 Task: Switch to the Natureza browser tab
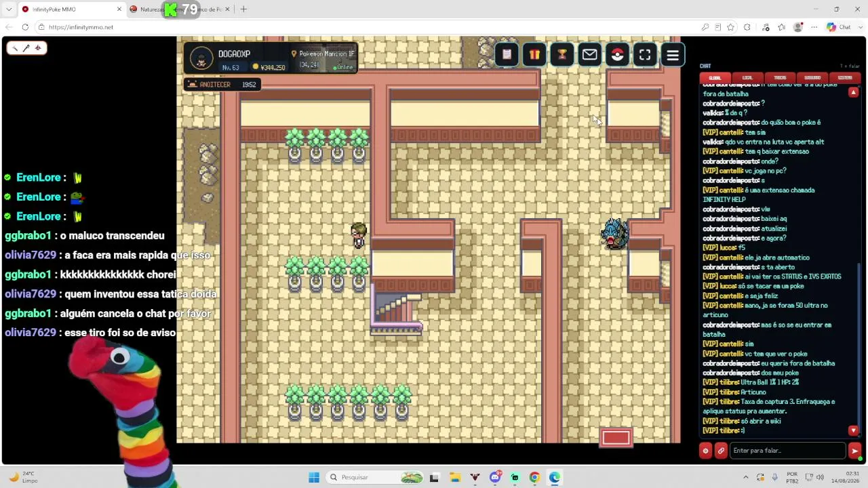tap(178, 9)
